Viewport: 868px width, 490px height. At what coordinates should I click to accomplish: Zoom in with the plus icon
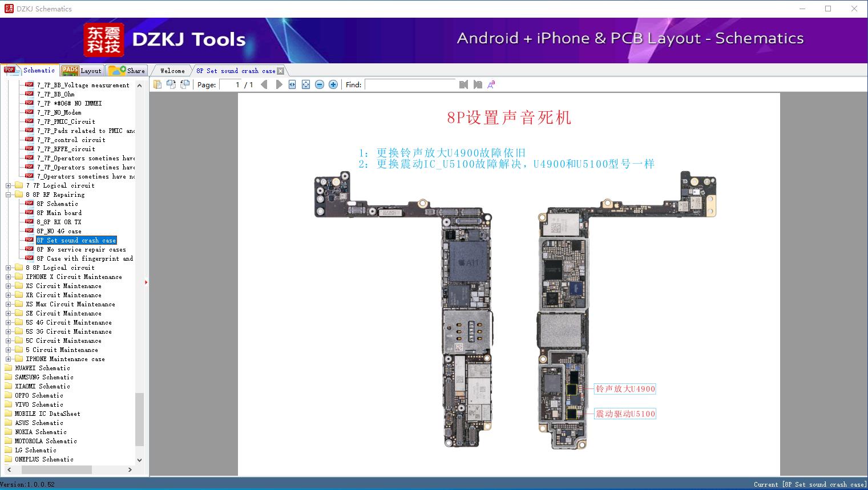333,84
